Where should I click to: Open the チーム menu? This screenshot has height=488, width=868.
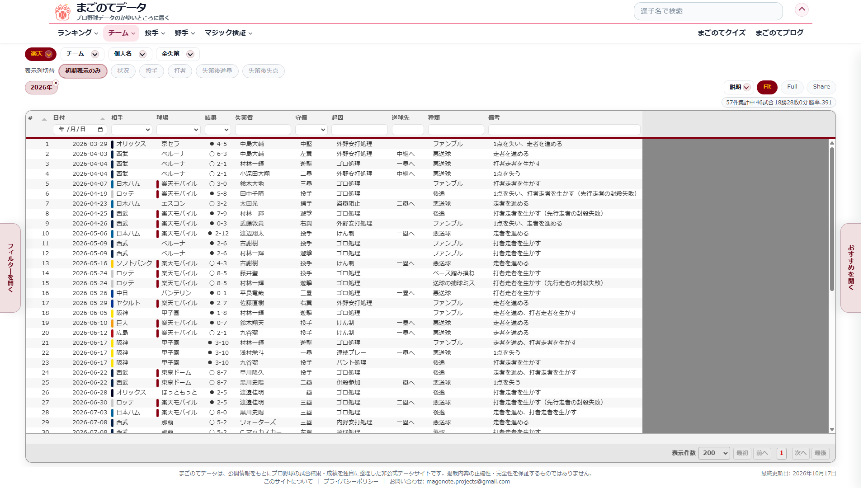click(x=122, y=33)
